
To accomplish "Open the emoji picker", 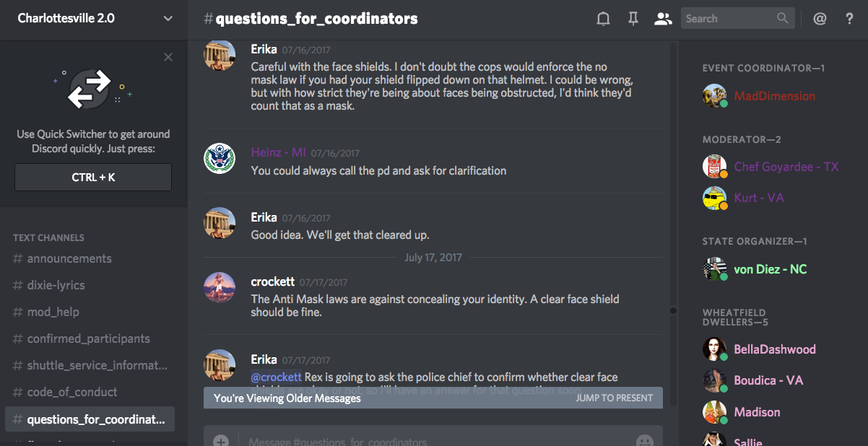I will (644, 440).
